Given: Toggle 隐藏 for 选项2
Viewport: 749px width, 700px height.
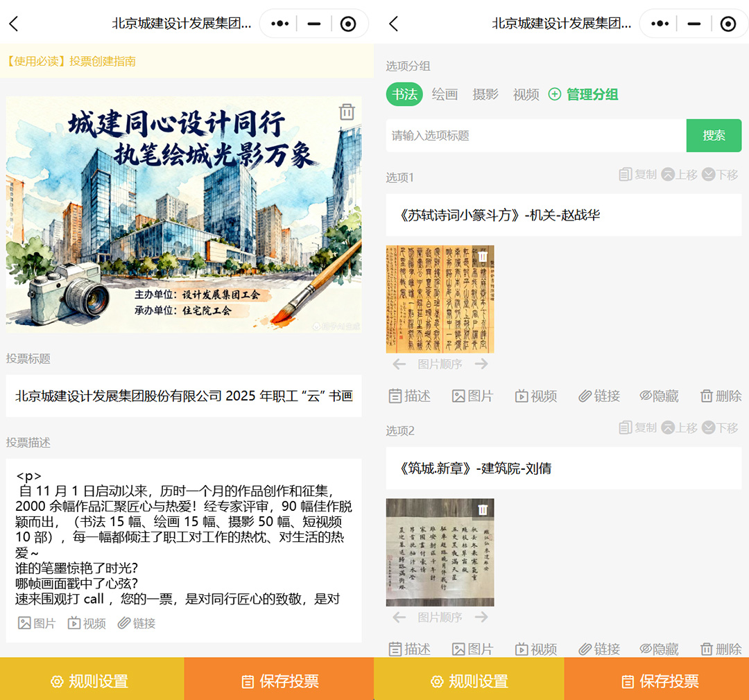Looking at the screenshot, I should [x=660, y=649].
